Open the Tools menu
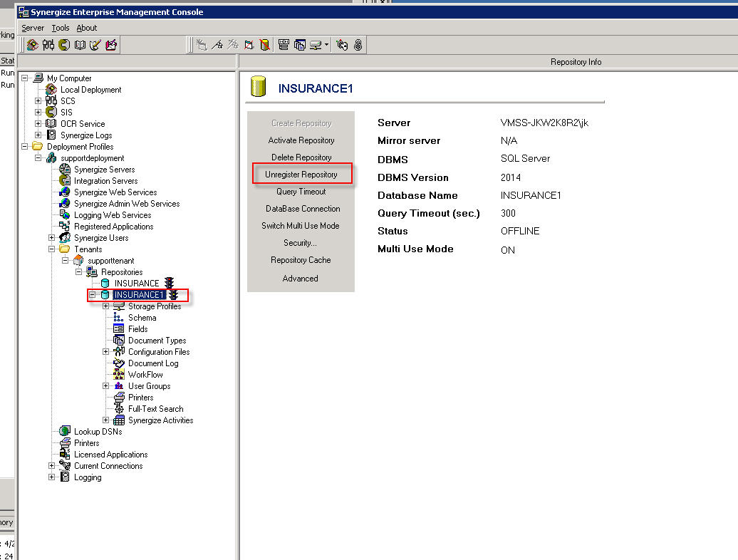Viewport: 738px width, 560px height. (61, 28)
